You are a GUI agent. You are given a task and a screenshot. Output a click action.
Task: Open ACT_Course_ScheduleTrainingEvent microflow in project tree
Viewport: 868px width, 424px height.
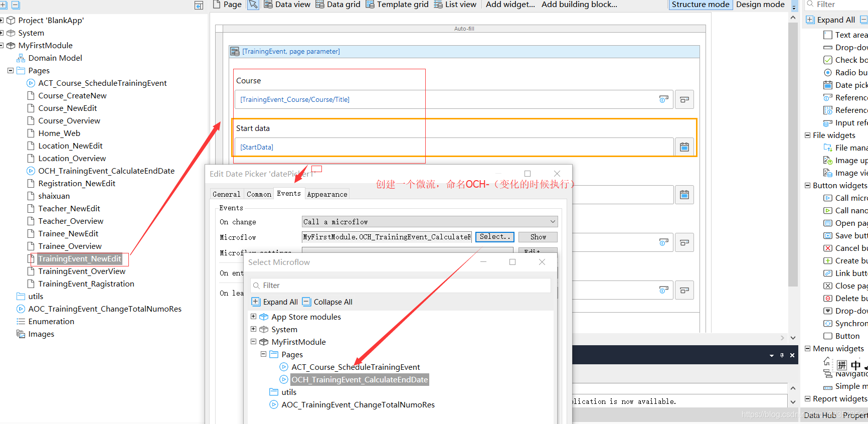point(102,83)
